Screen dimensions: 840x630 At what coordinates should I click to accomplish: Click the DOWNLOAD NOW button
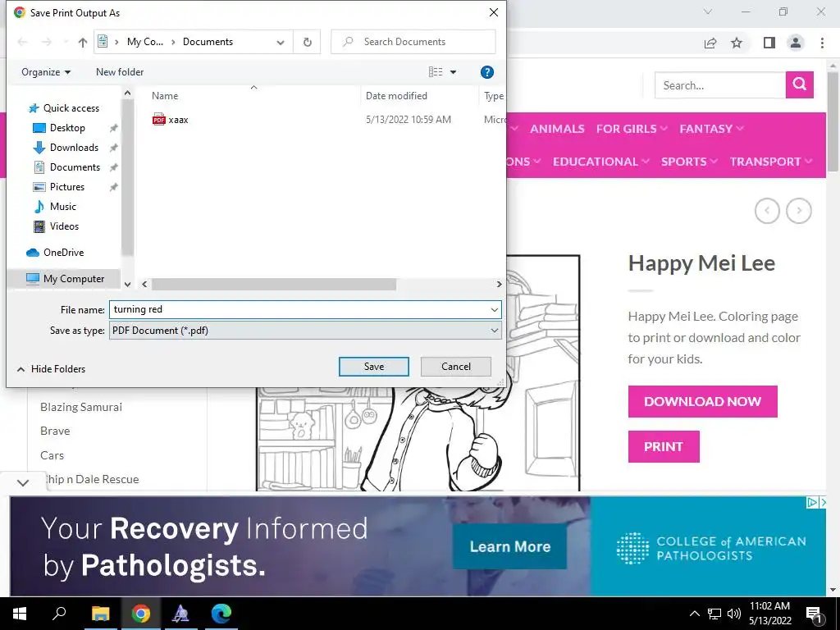tap(702, 401)
